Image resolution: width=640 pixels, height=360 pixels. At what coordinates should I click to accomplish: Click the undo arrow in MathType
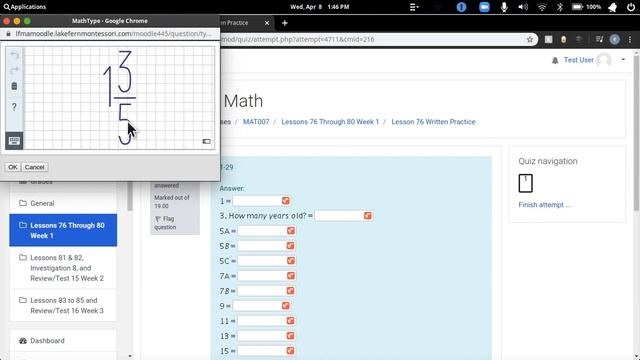coord(14,55)
